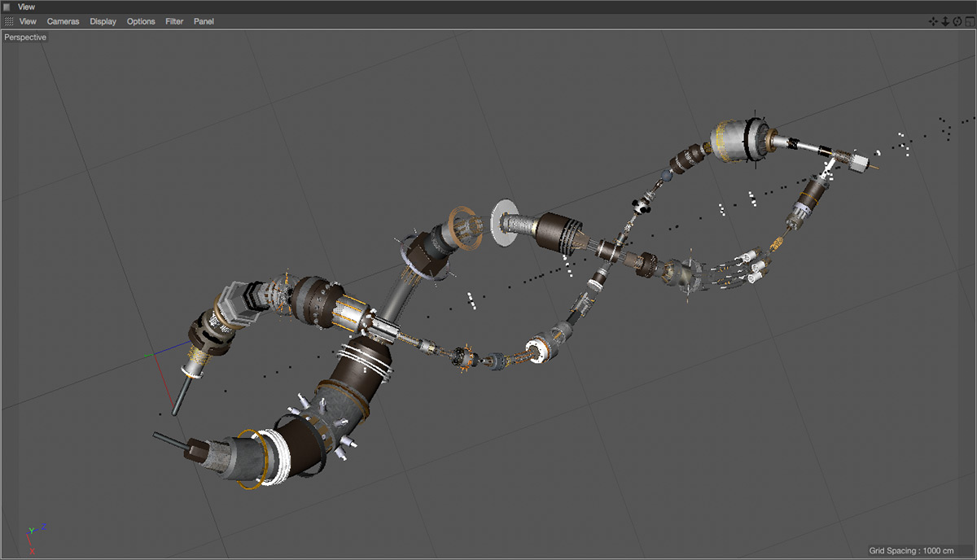The height and width of the screenshot is (560, 977).
Task: Click the viewport rotate (orbit camera) icon
Action: [957, 21]
